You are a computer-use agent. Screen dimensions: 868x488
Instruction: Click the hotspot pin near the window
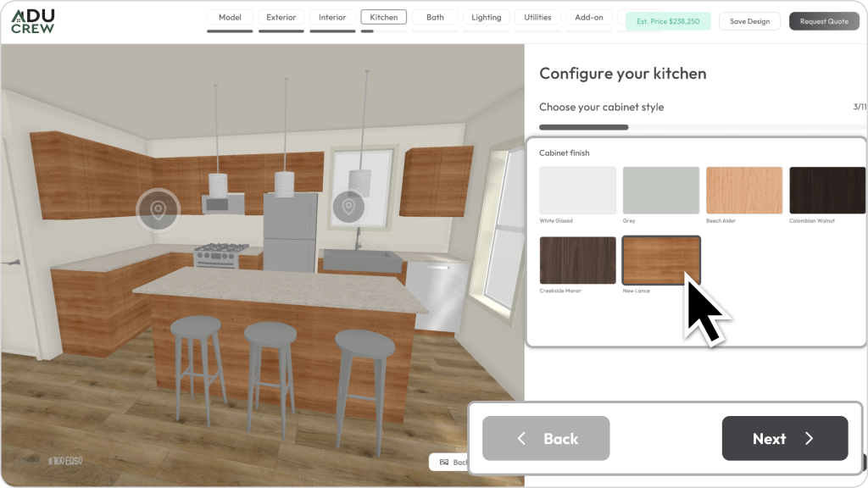point(348,206)
